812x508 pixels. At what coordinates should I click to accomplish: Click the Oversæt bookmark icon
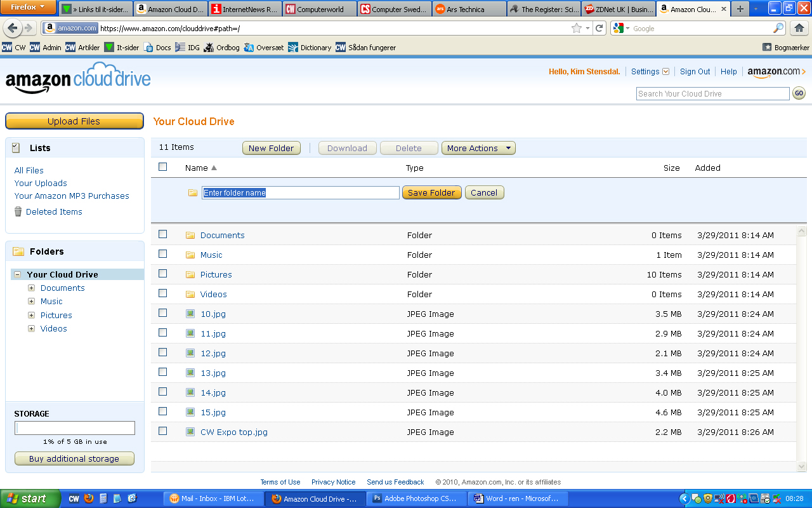[x=249, y=48]
